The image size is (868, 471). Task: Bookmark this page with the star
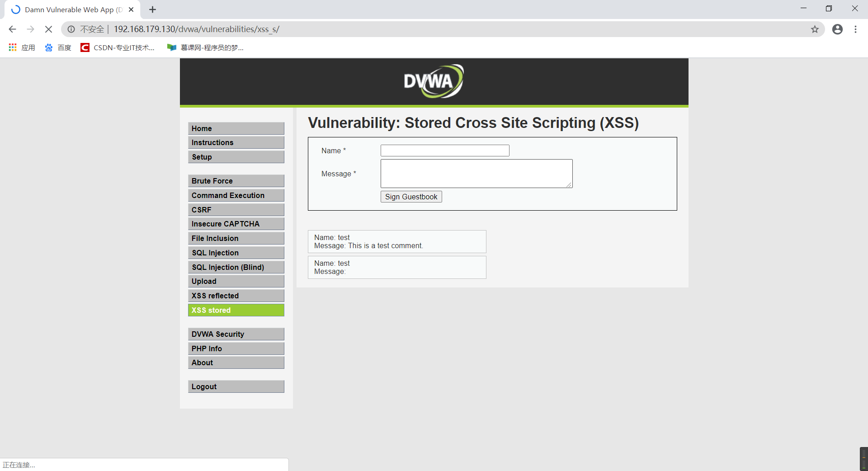[815, 29]
